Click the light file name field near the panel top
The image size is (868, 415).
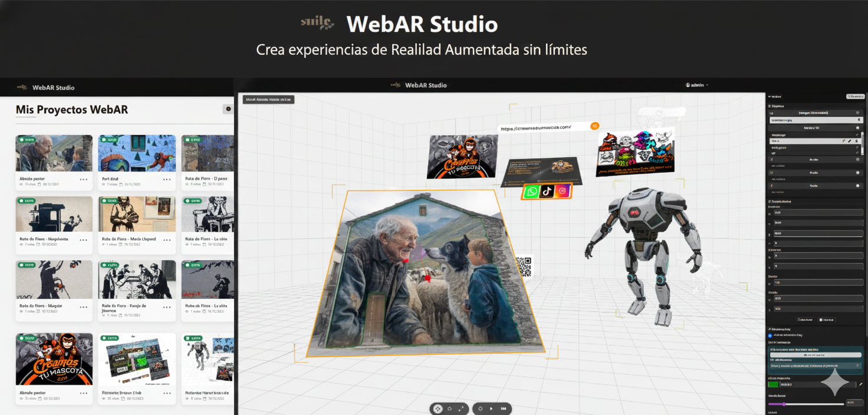816,120
